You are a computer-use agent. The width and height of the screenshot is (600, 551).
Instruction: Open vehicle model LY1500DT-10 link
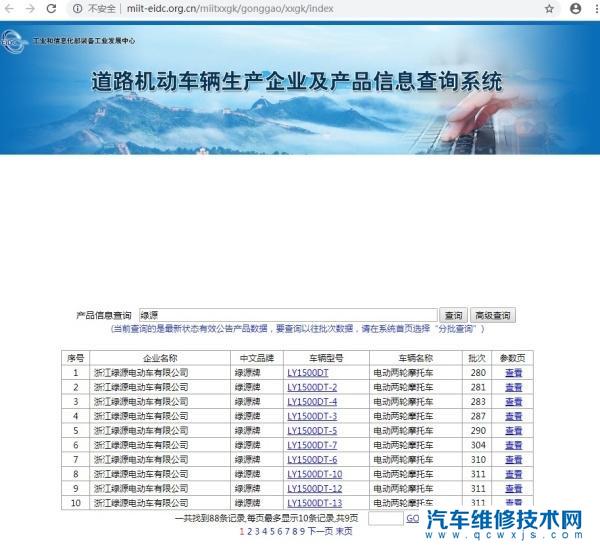pyautogui.click(x=315, y=474)
